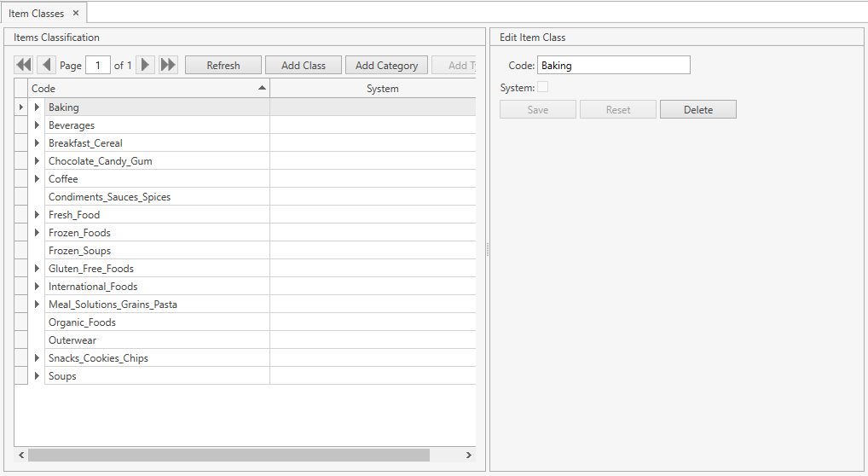The height and width of the screenshot is (476, 868).
Task: Click the Add Category button
Action: click(x=386, y=65)
